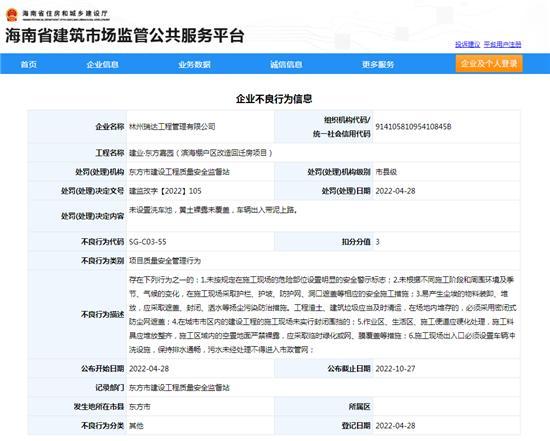Click the 海南省建筑市场监管公共服务平台 title
Image resolution: width=550 pixels, height=441 pixels.
pos(125,36)
